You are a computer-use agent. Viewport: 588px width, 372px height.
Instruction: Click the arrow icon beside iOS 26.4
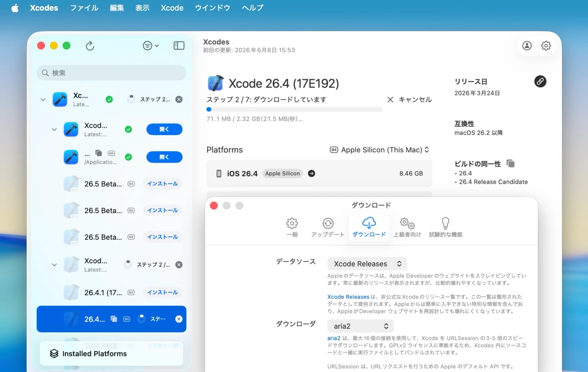coord(311,173)
